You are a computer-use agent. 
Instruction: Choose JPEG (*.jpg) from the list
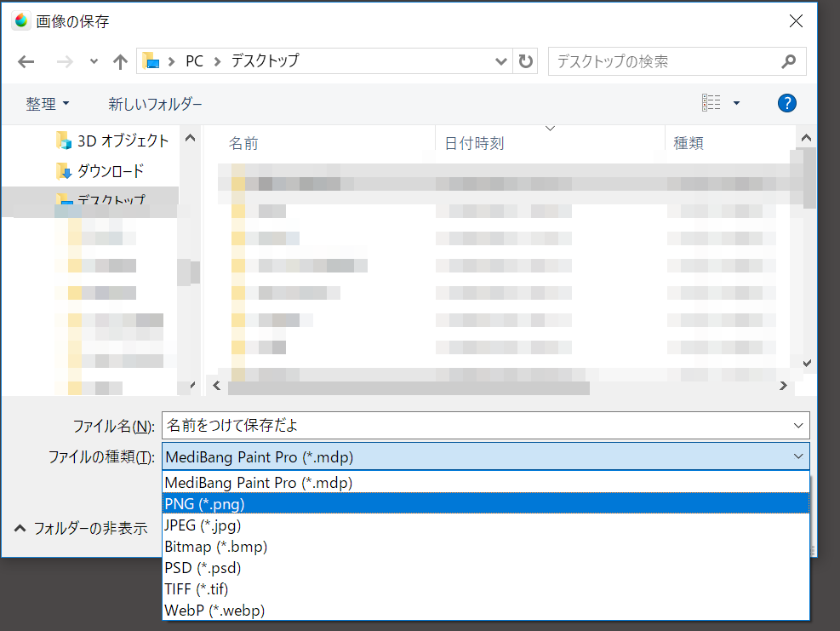point(485,525)
